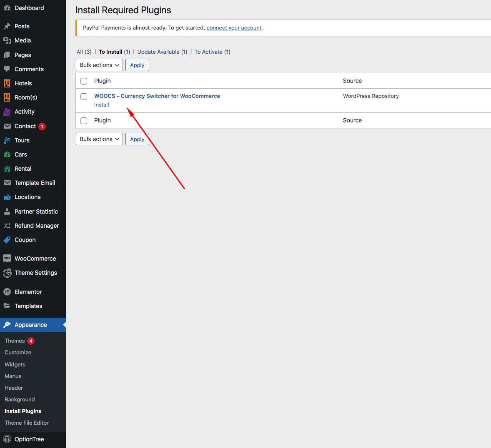Viewport: 491px width, 448px height.
Task: Open the Background submenu item
Action: pyautogui.click(x=20, y=400)
